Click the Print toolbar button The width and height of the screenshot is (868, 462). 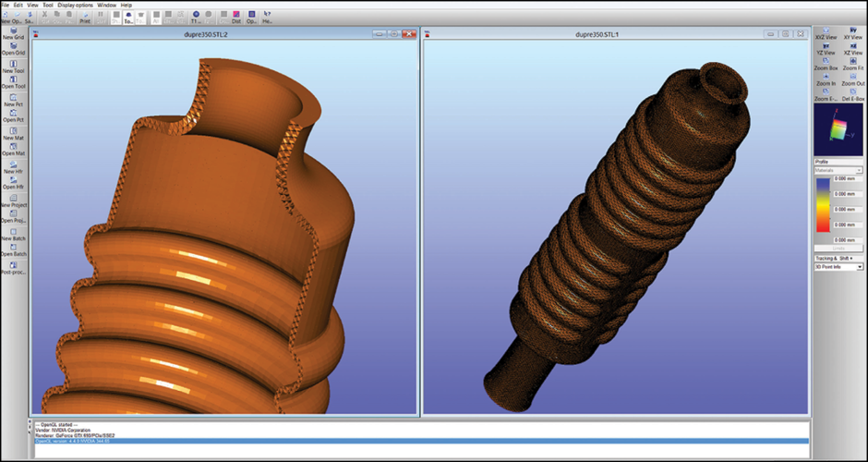point(85,17)
